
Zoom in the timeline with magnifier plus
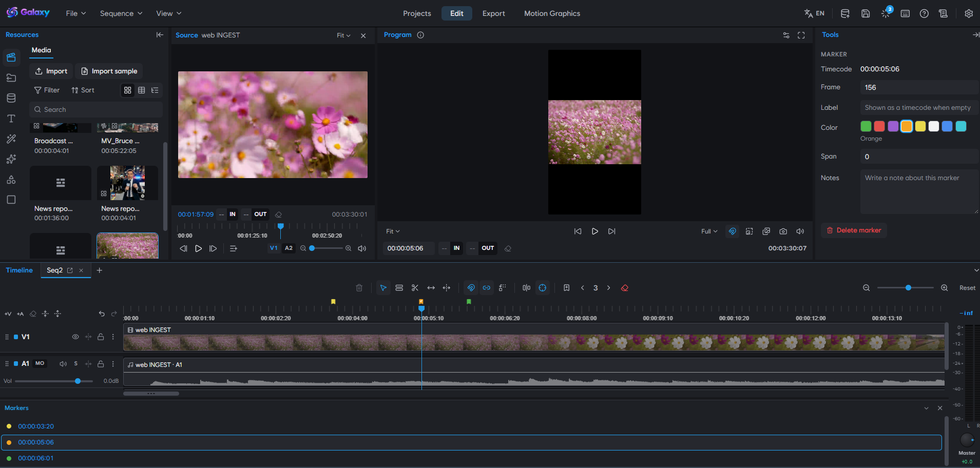[x=944, y=288]
